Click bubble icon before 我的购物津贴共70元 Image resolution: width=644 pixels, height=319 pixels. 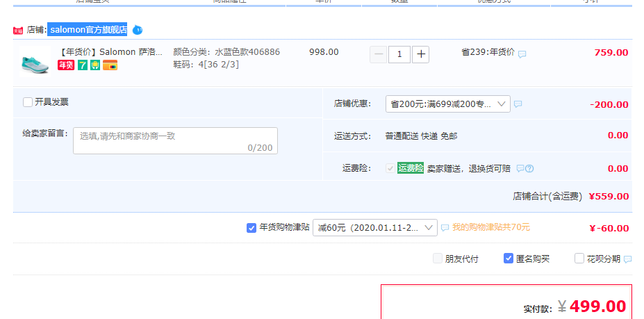(x=445, y=227)
